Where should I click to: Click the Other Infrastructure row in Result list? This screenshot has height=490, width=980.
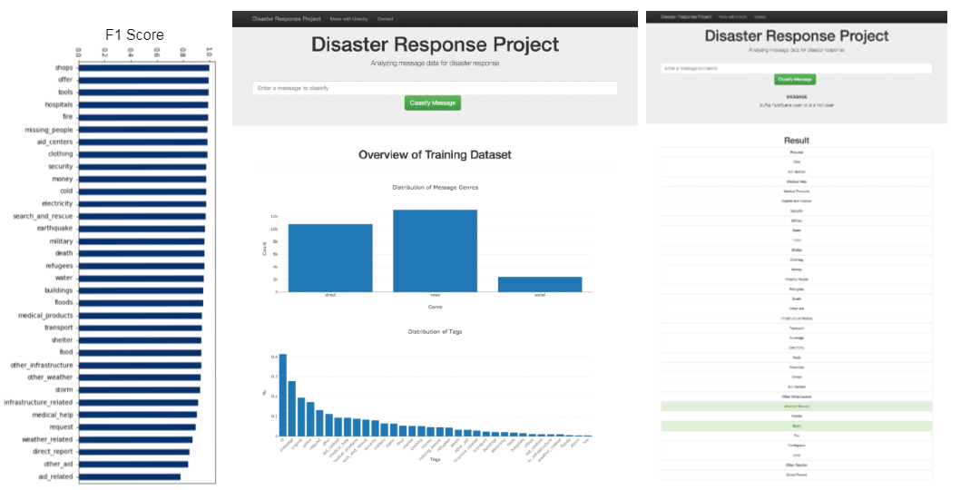pyautogui.click(x=796, y=397)
